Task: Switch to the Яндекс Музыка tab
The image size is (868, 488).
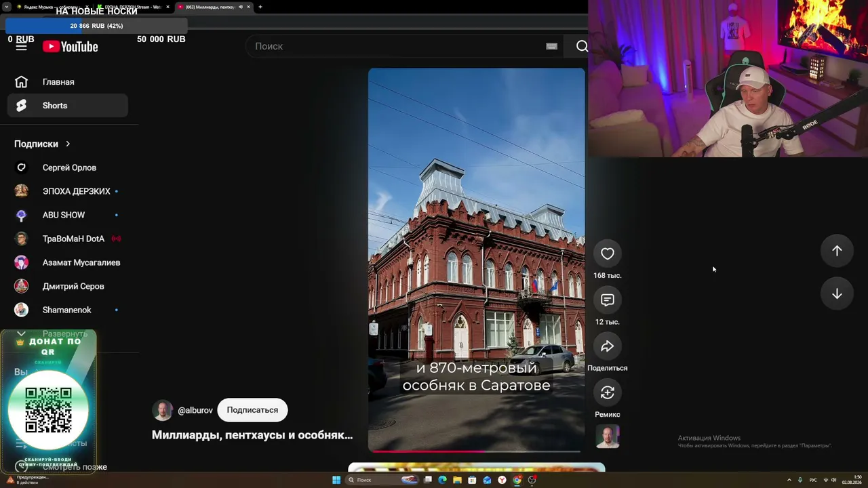Action: pos(52,7)
